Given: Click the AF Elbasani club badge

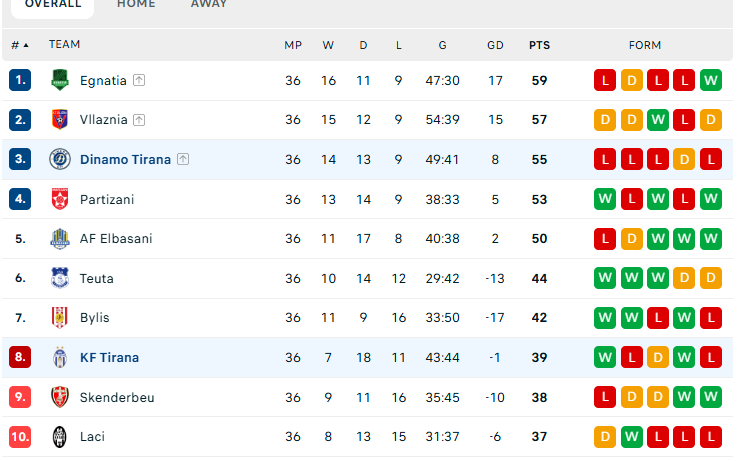Looking at the screenshot, I should coord(60,239).
